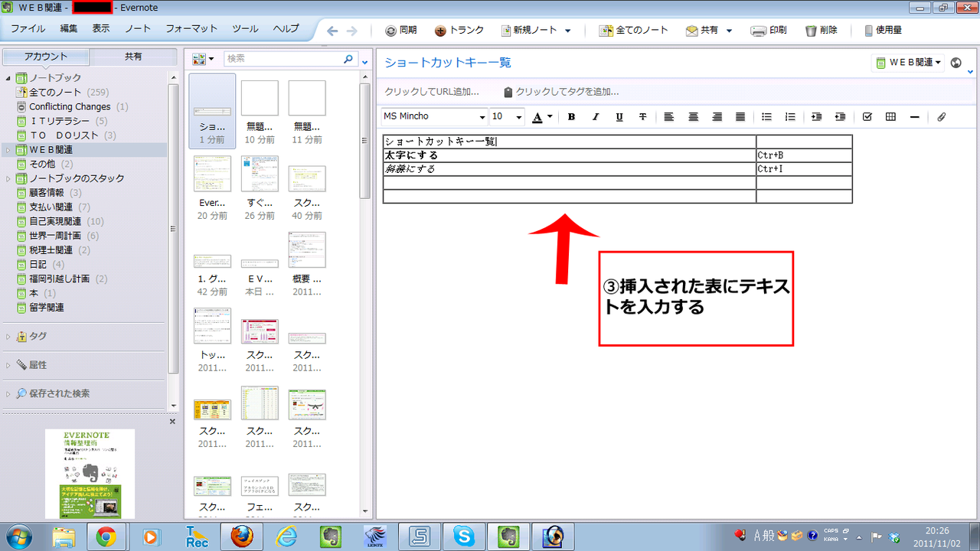Go back with the left arrow
Screen dimensions: 980x551
click(x=332, y=31)
